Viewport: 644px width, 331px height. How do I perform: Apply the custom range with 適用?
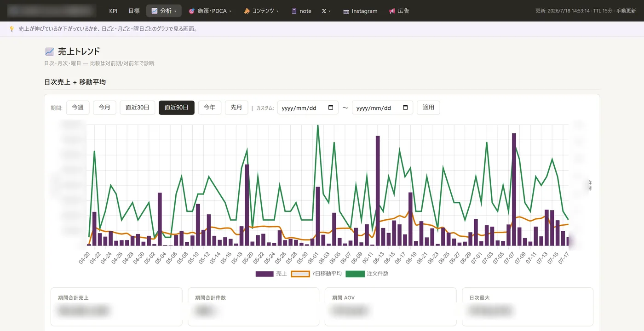point(428,108)
